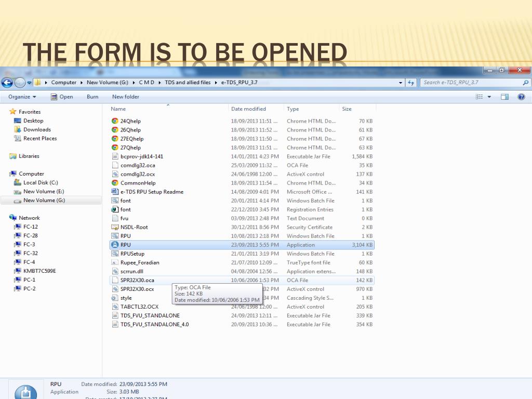Sort by Date modified column header

[x=248, y=109]
